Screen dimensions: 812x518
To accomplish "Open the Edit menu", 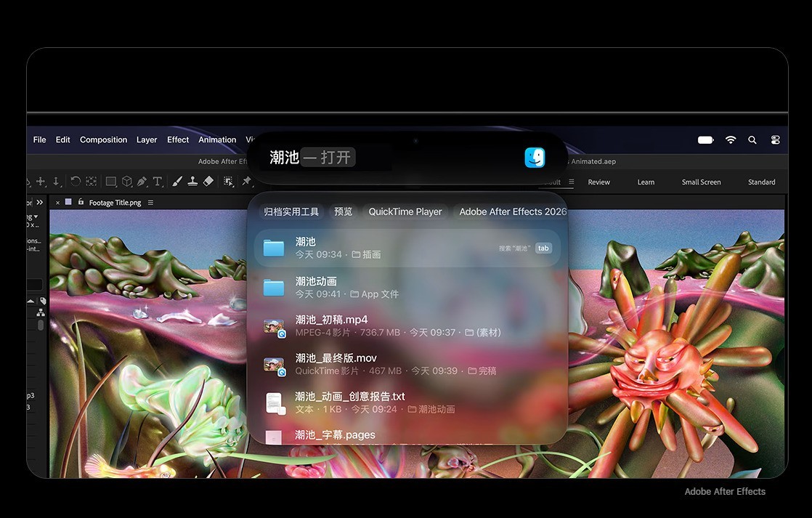I will [62, 140].
